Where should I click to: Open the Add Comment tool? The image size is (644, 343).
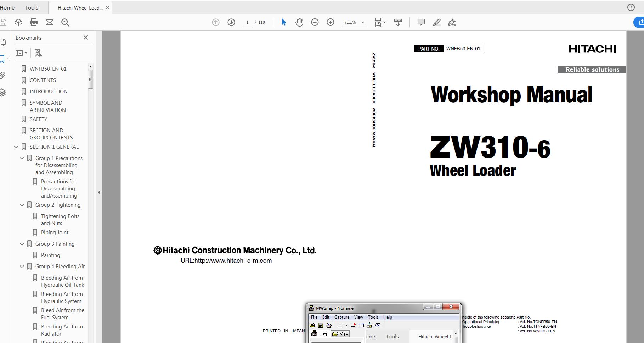420,22
